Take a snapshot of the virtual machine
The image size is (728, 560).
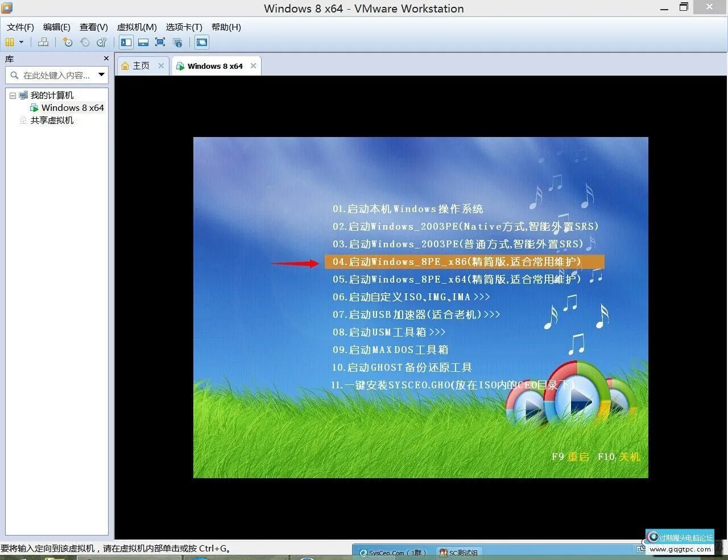point(68,42)
